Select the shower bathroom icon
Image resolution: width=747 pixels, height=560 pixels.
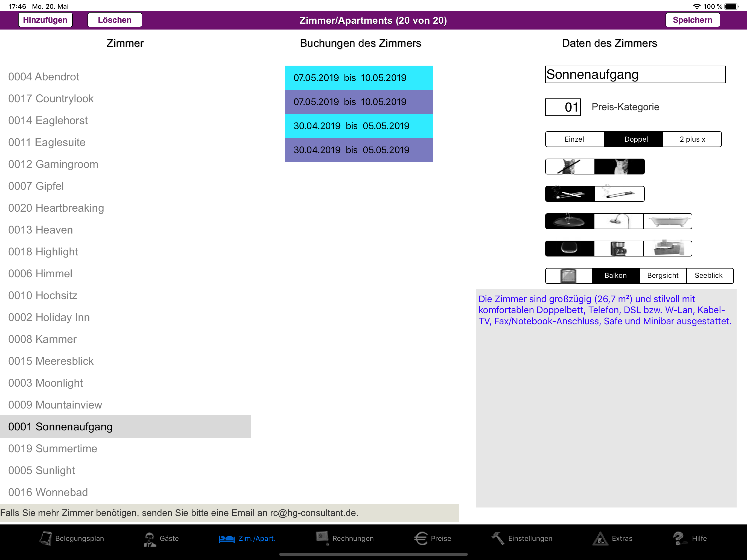click(x=619, y=221)
